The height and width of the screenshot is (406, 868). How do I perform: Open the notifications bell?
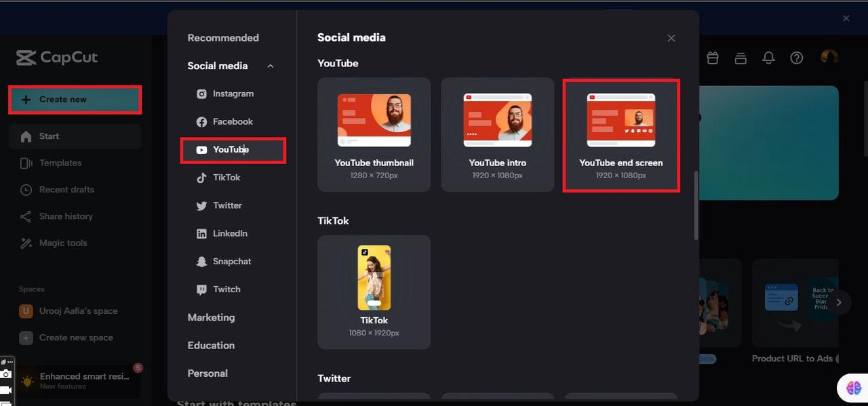click(x=768, y=58)
